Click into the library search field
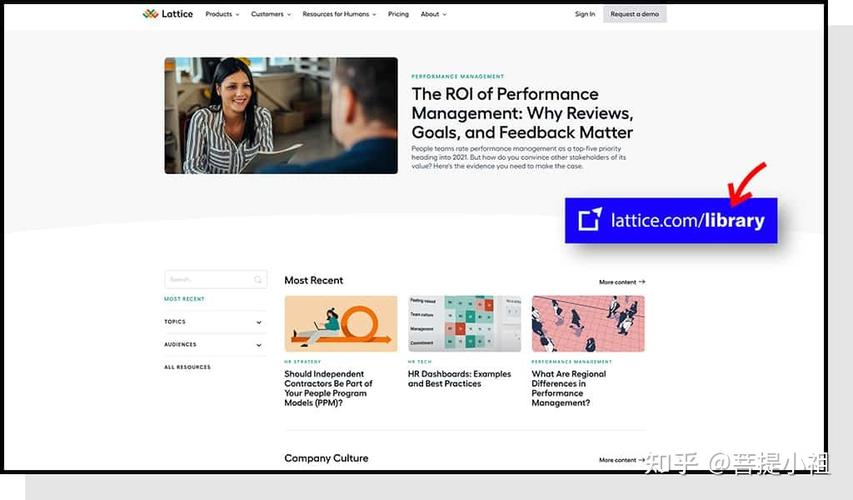 [215, 280]
